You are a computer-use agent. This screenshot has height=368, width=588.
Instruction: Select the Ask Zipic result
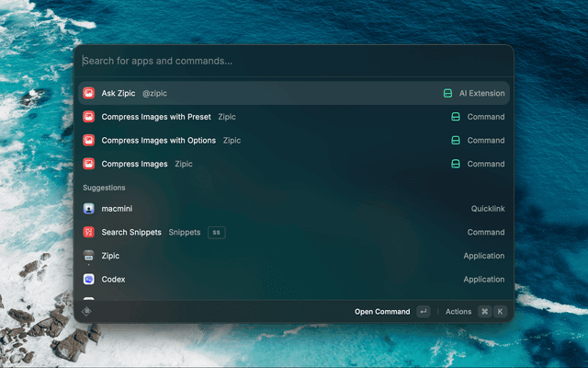(x=294, y=93)
